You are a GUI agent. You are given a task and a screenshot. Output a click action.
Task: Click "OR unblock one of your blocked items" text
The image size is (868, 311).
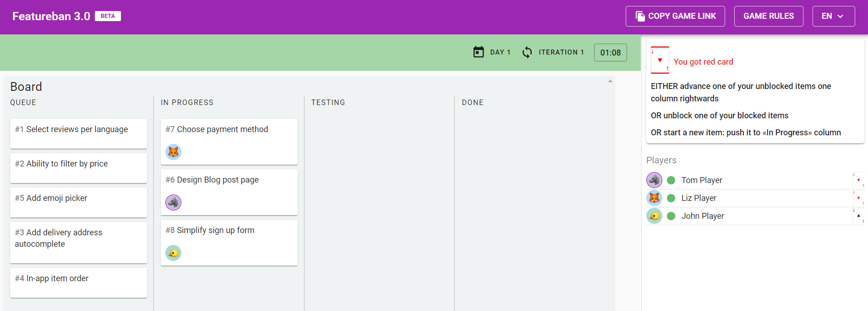pyautogui.click(x=720, y=116)
